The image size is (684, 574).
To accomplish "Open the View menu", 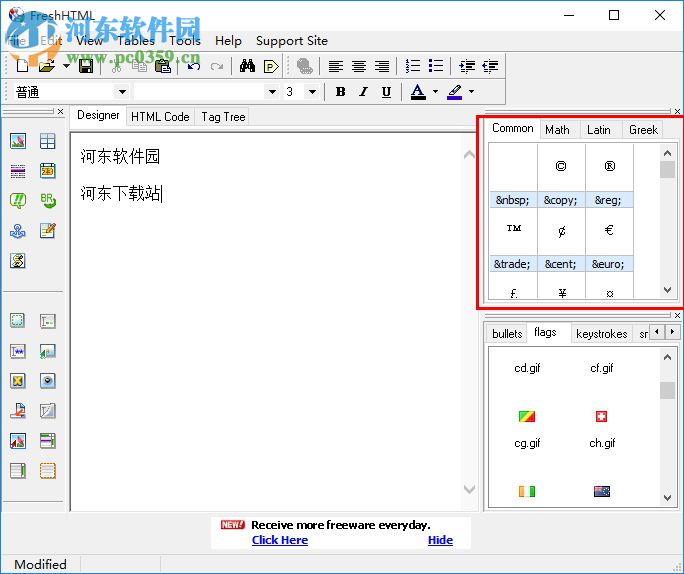I will pos(89,41).
